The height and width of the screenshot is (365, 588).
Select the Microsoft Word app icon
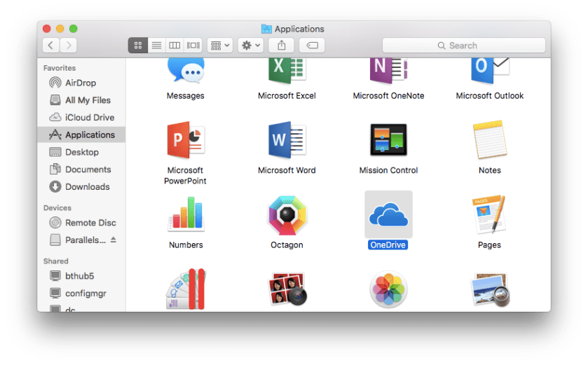pyautogui.click(x=287, y=140)
